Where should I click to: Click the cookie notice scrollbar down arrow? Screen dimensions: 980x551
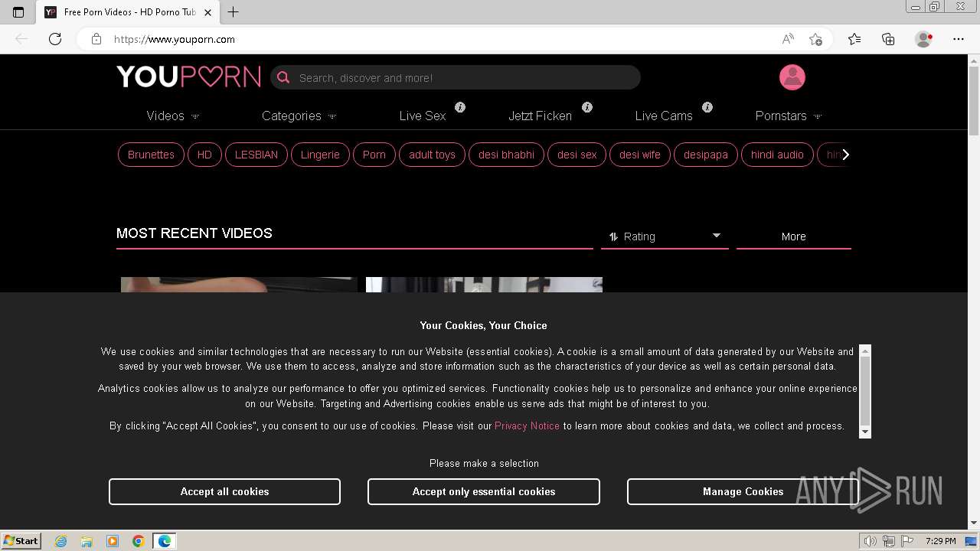click(865, 432)
